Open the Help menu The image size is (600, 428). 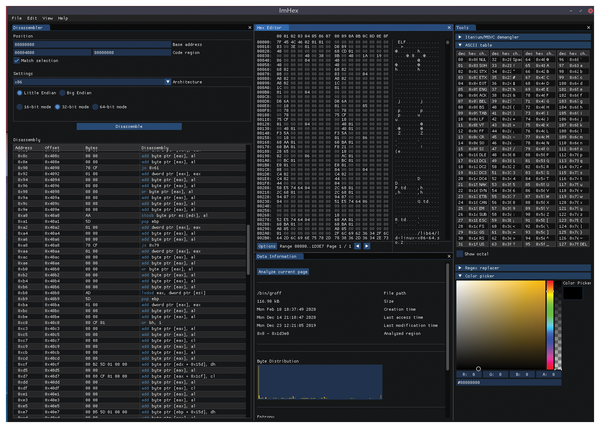tap(63, 18)
